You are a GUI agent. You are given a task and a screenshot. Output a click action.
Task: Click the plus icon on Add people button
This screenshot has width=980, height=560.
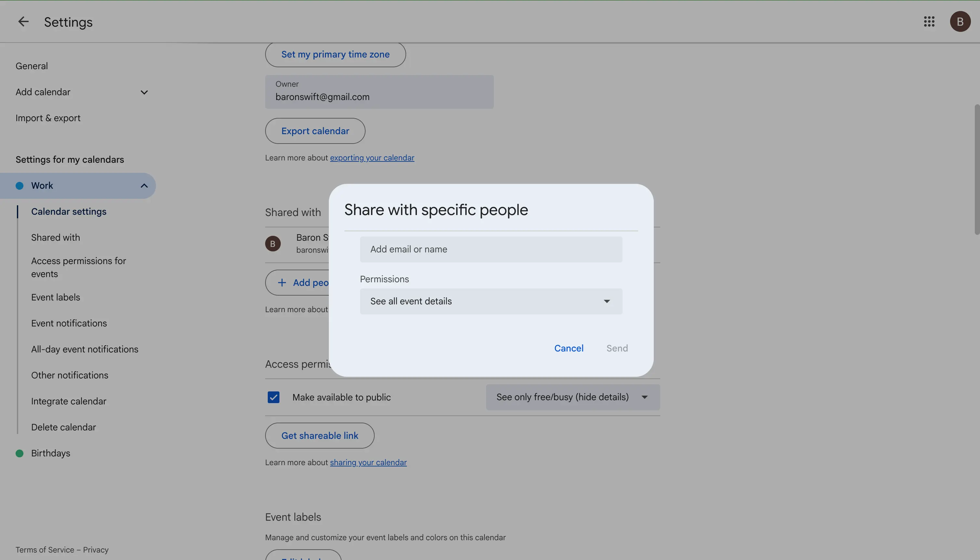(282, 283)
